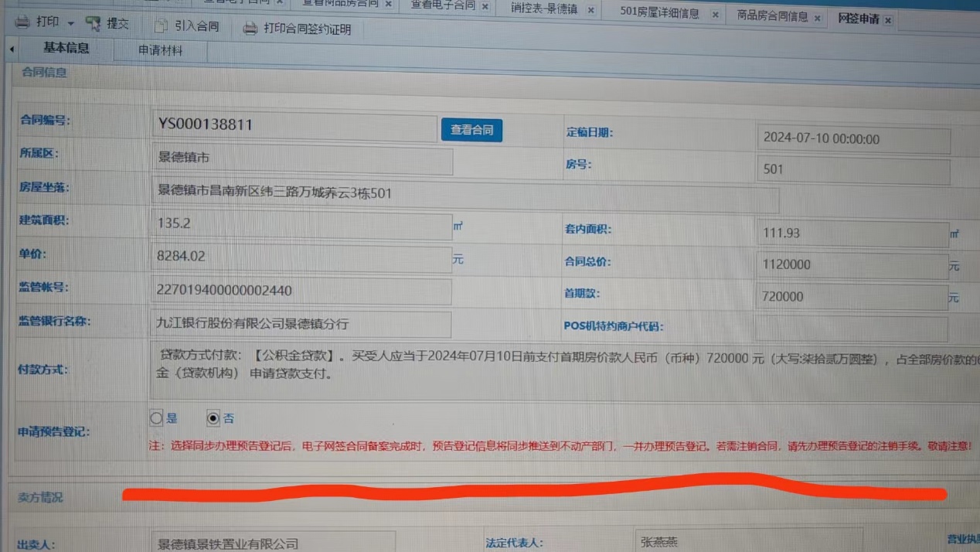Click the 引入合同 document icon
The image size is (980, 552).
pyautogui.click(x=161, y=26)
